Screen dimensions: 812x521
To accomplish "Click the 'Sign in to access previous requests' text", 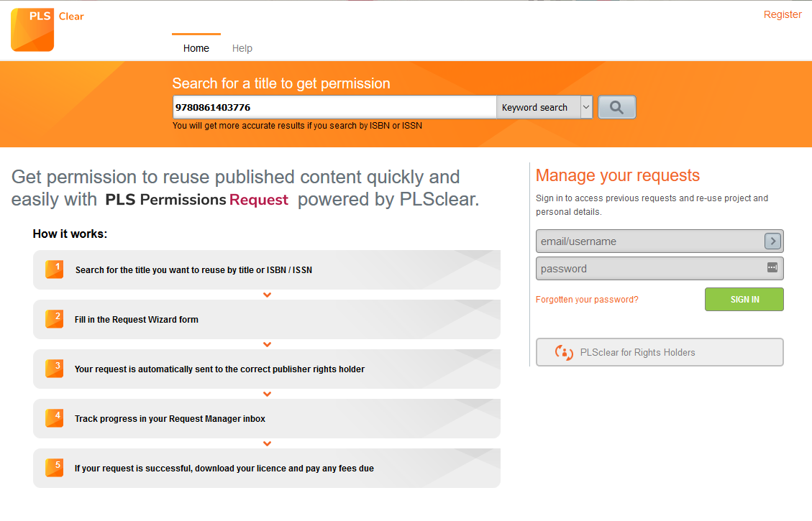I will pos(652,205).
